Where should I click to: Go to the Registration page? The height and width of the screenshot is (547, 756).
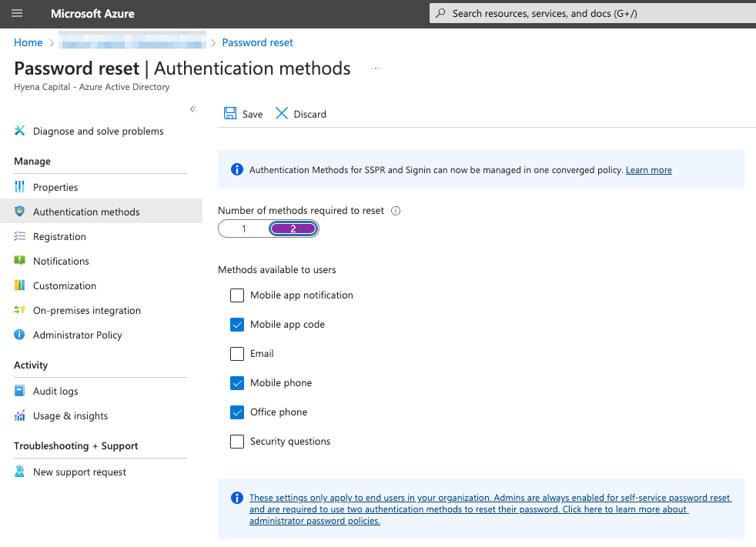(x=59, y=237)
